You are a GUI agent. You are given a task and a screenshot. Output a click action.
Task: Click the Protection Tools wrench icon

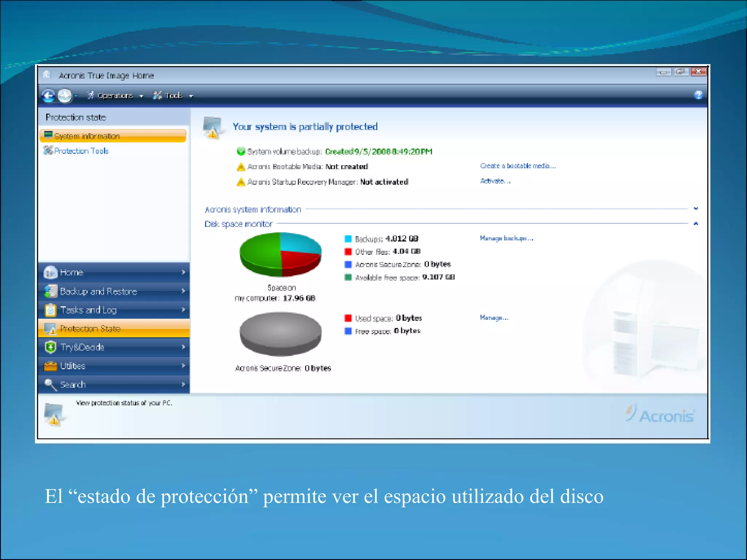point(48,150)
